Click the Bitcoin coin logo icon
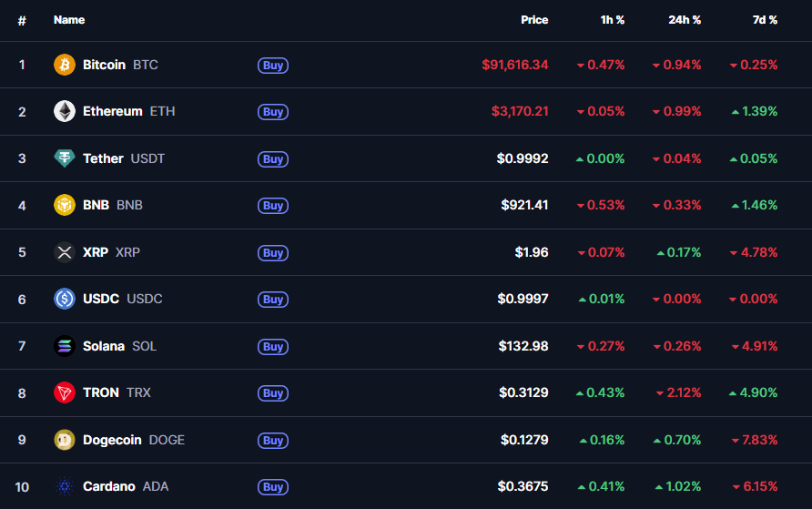The height and width of the screenshot is (509, 812). 65,65
